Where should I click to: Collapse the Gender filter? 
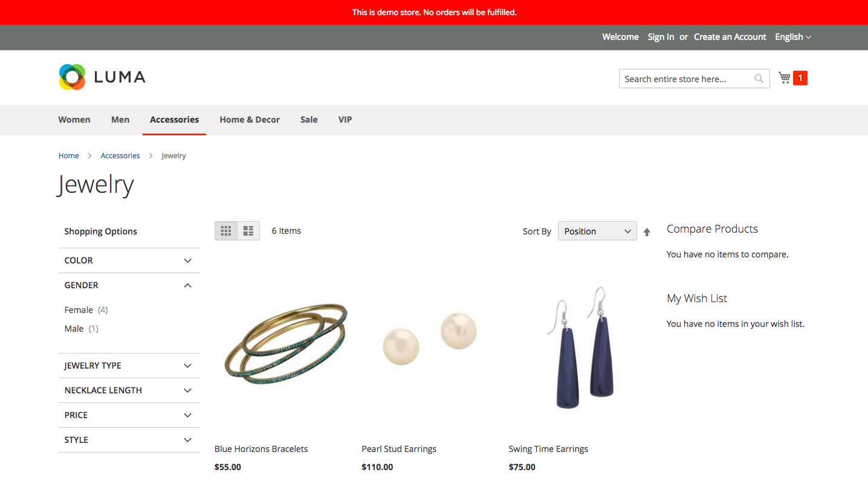coord(128,285)
